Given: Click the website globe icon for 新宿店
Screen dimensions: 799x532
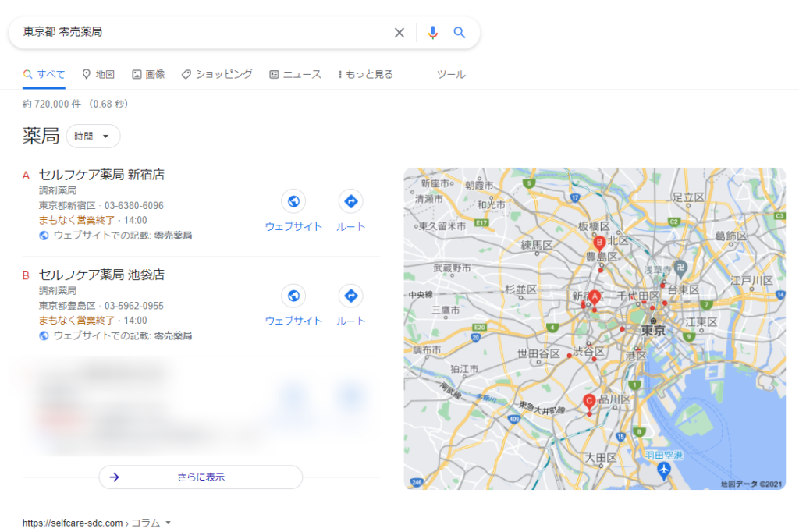Looking at the screenshot, I should pyautogui.click(x=293, y=201).
